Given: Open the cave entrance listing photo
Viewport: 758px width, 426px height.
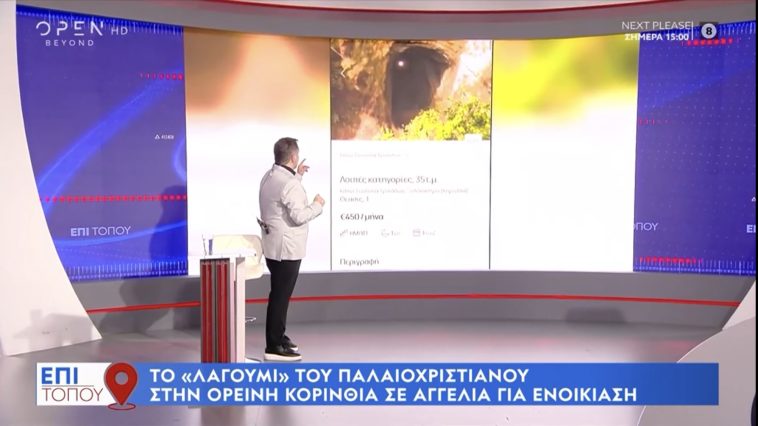Looking at the screenshot, I should [x=410, y=90].
